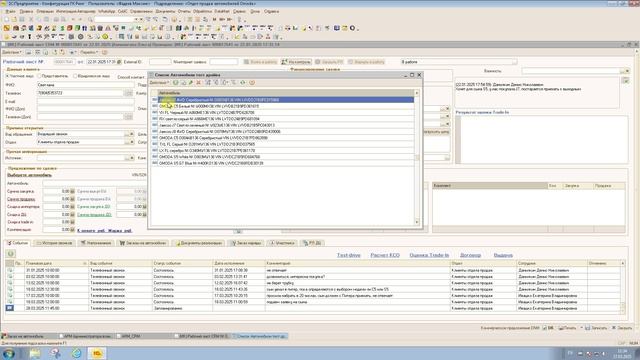Click the Open file icon in main toolbar
The height and width of the screenshot is (360, 640).
pos(14,19)
